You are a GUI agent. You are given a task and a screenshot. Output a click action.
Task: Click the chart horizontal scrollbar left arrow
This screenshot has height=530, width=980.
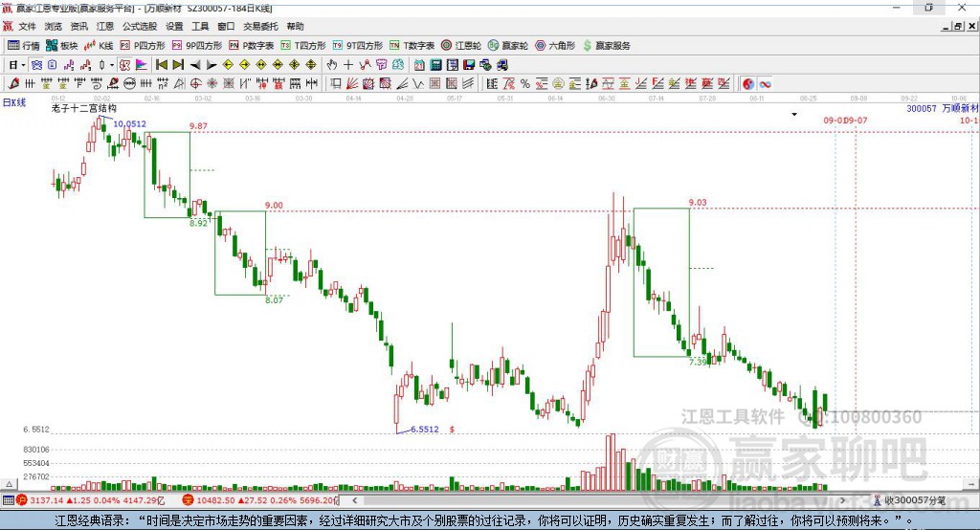(x=354, y=500)
